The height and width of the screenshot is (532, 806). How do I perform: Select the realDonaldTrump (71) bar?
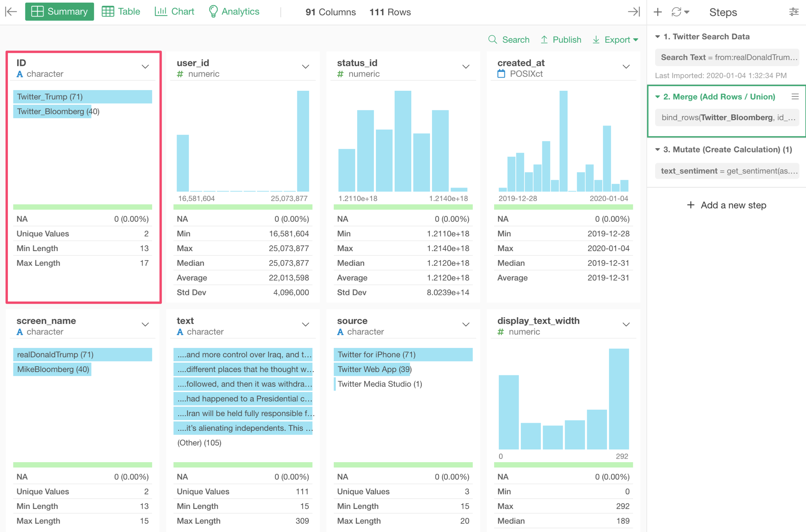coord(83,355)
